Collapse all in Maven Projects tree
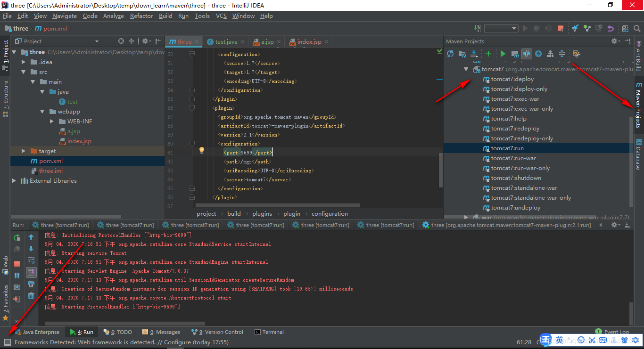 tap(562, 54)
